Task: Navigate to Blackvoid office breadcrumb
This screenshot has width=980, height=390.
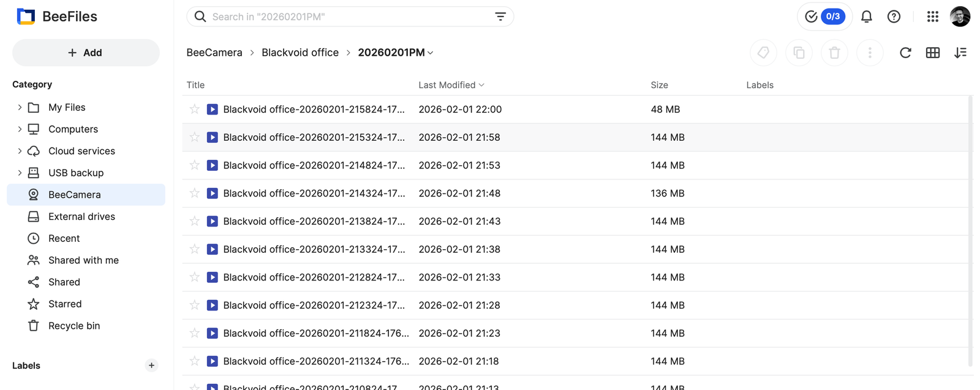Action: click(300, 53)
